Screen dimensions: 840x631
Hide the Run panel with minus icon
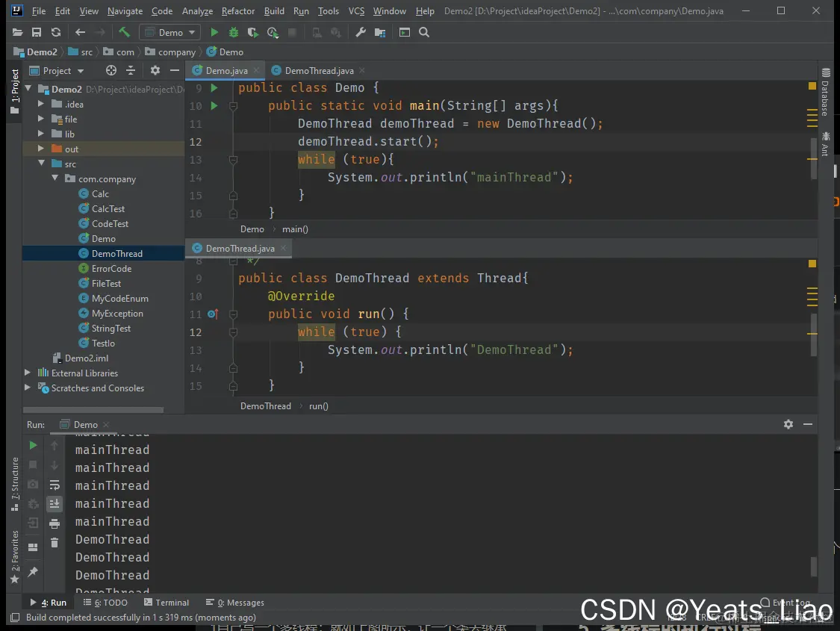coord(808,424)
